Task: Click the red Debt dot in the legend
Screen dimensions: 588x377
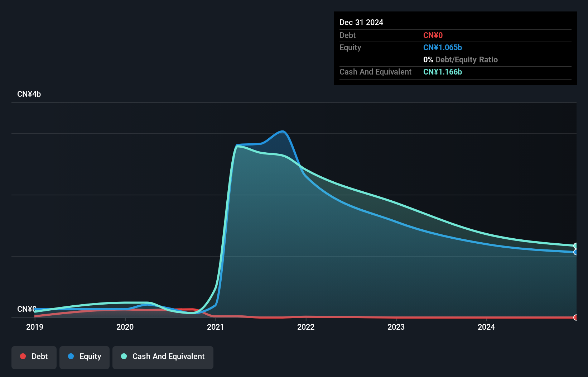Action: (x=23, y=356)
